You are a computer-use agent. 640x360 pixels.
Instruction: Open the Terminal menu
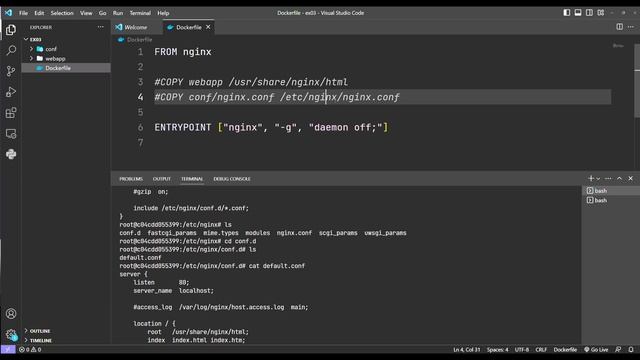[x=140, y=13]
